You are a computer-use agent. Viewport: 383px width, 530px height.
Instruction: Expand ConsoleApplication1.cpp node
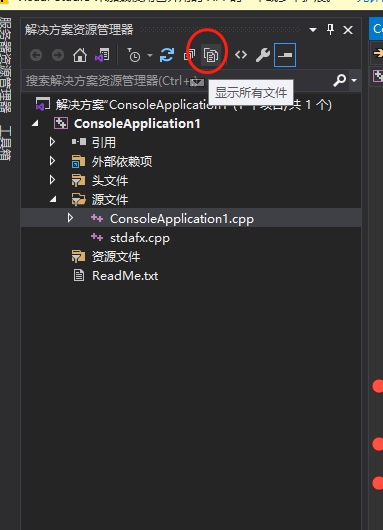point(70,218)
